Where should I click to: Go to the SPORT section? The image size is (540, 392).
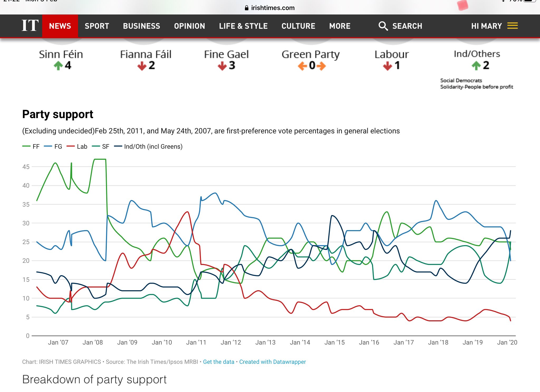pos(97,26)
